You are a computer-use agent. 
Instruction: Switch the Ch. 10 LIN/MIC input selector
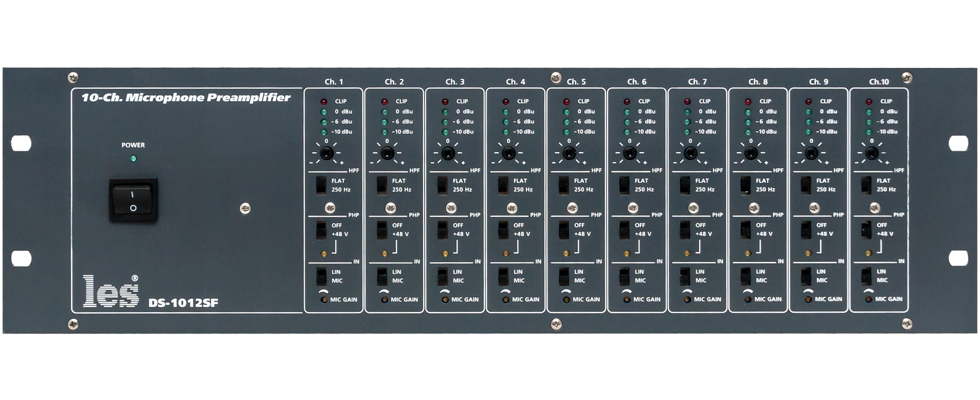[x=867, y=276]
